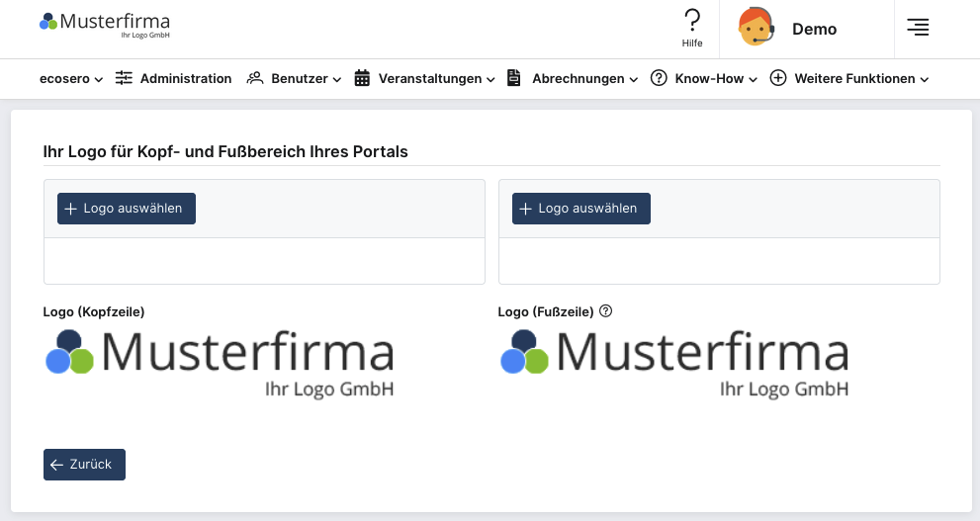Click the Demo user avatar

757,27
